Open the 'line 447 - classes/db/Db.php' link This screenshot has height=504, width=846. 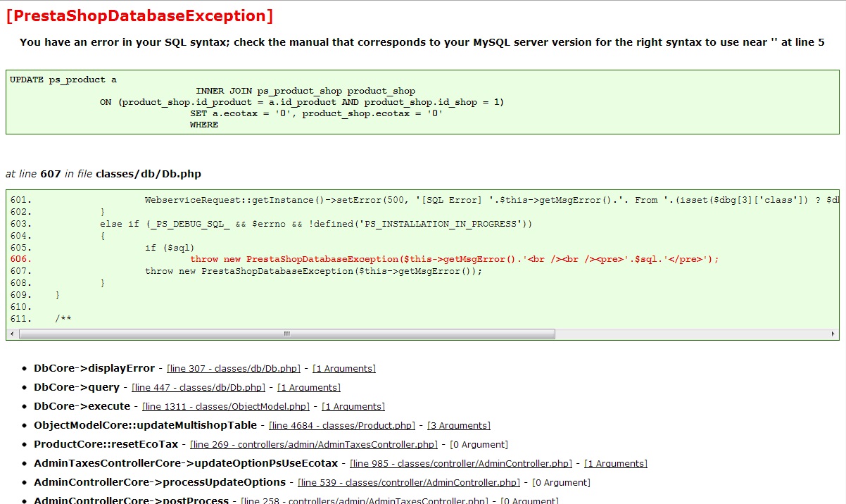198,387
